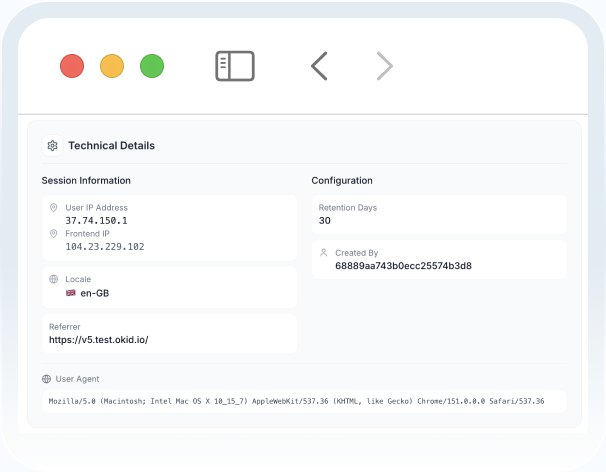Viewport: 606px width, 472px height.
Task: Select the frontend IP 104.23.229.102
Action: click(x=105, y=247)
